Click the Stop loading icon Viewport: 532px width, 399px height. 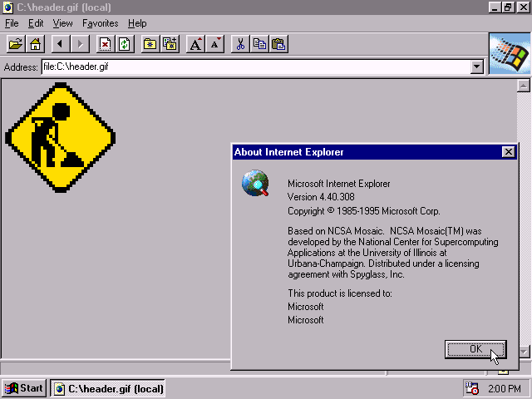click(x=106, y=44)
